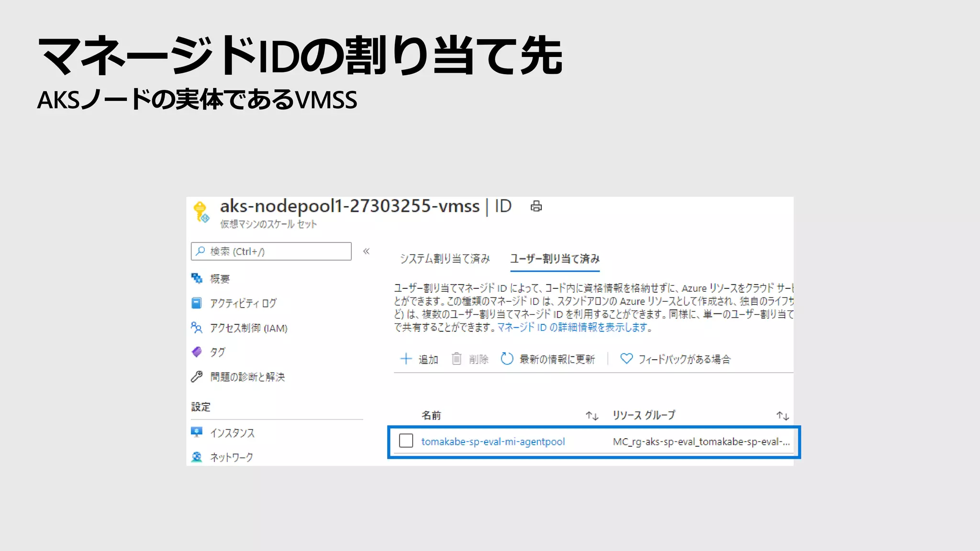The width and height of the screenshot is (980, 551).
Task: Click the 概要 overview icon
Action: [197, 278]
